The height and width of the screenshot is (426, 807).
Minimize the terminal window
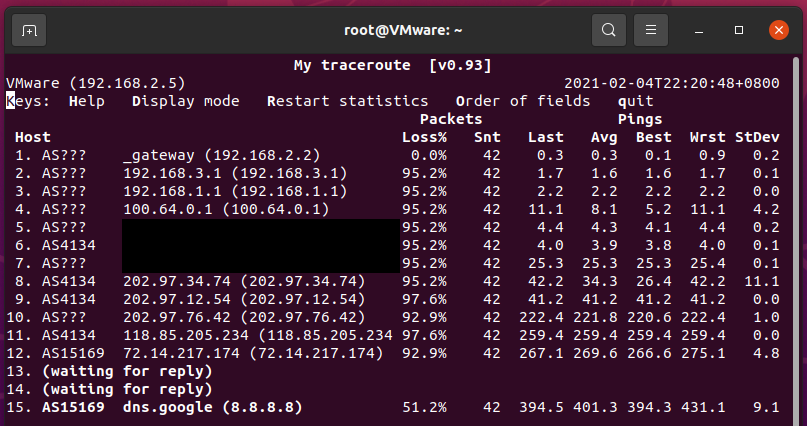click(699, 30)
